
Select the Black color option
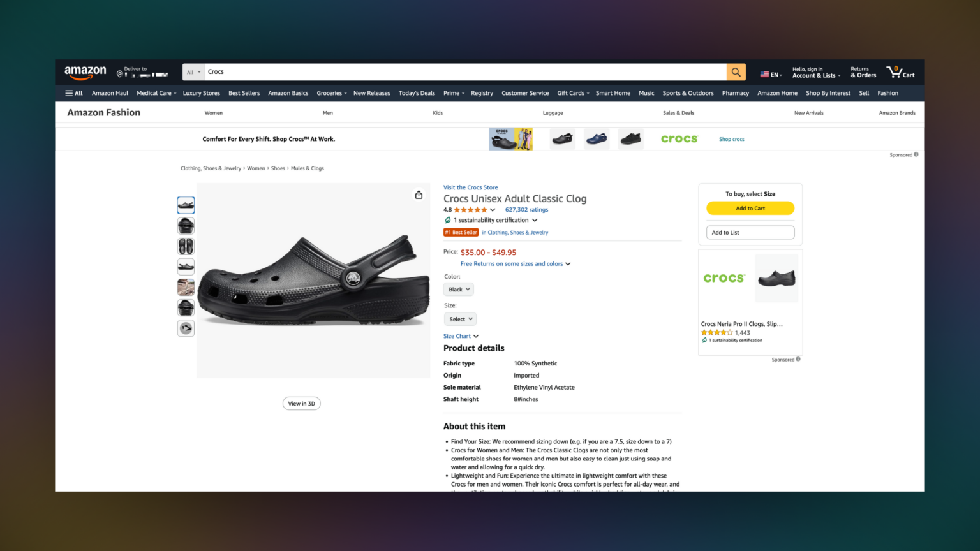[x=458, y=289]
